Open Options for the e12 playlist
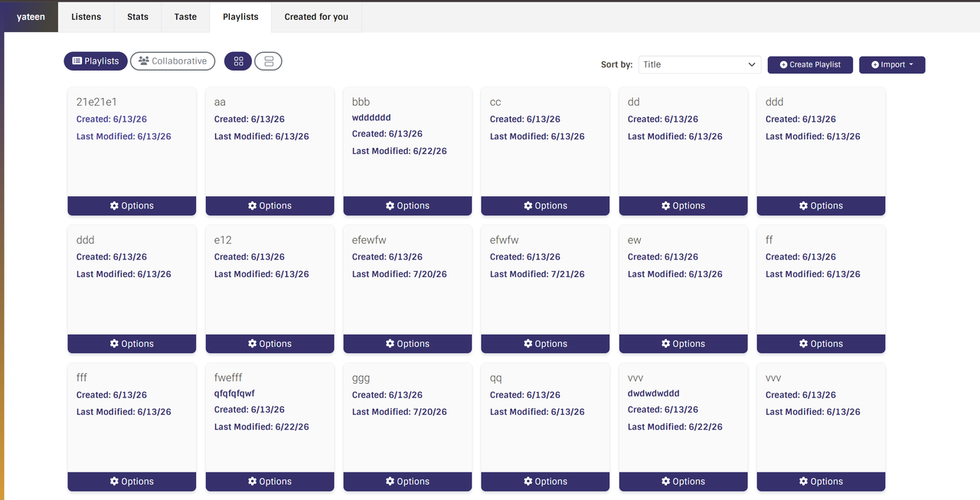Viewport: 980px width, 500px height. 269,344
